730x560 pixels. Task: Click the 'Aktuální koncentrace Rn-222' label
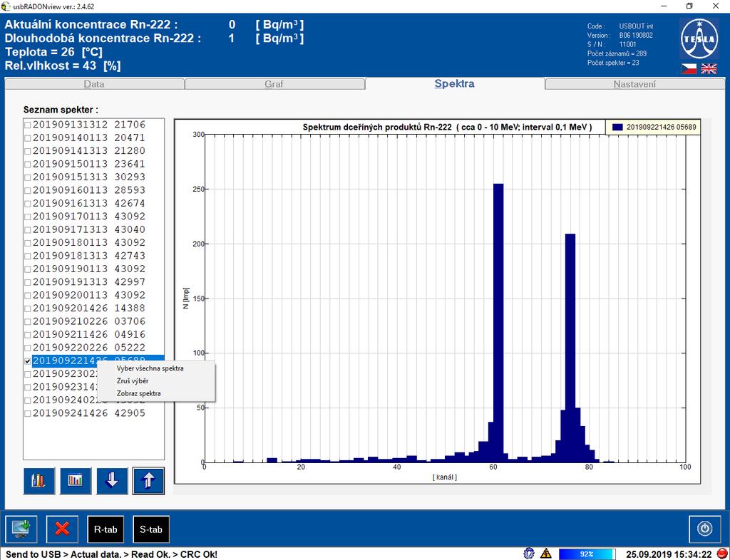click(x=91, y=25)
